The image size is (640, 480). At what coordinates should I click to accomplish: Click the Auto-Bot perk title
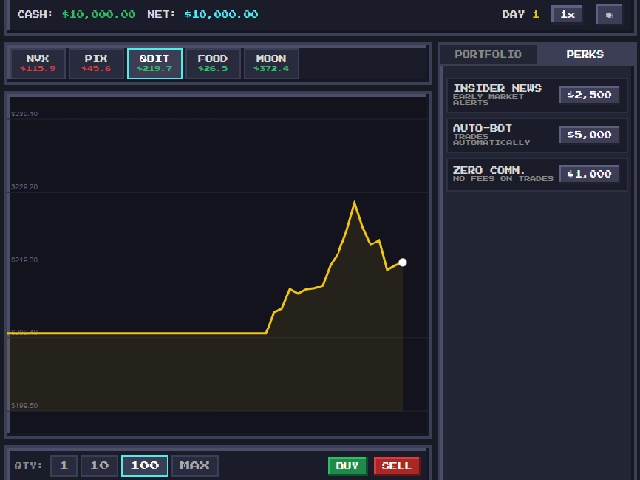[482, 128]
